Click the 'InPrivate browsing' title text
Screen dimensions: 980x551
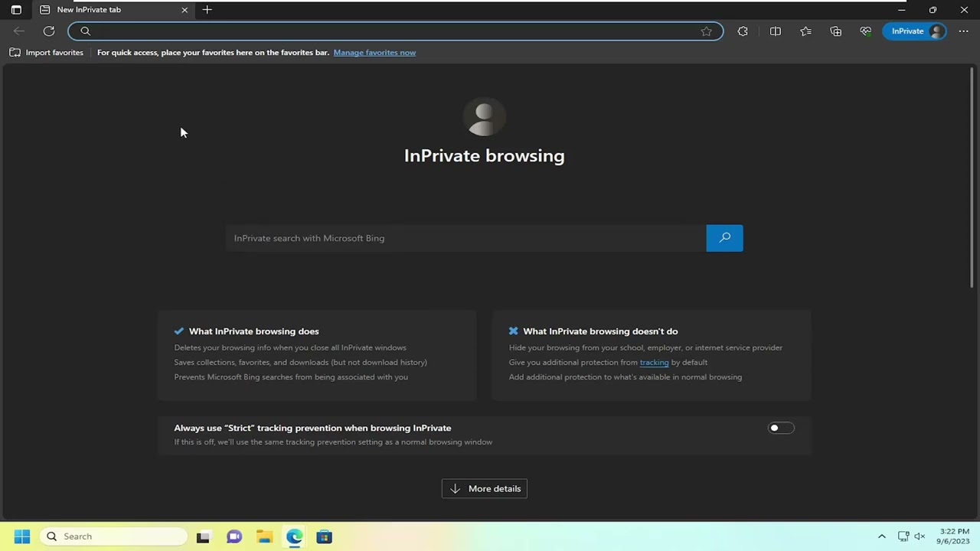[x=485, y=156]
